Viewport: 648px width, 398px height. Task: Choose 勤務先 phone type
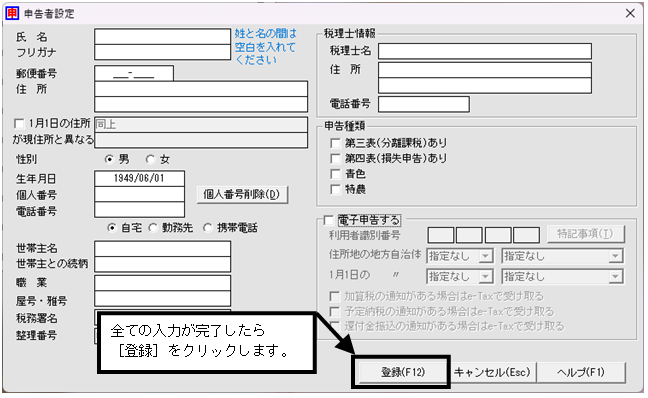(x=153, y=228)
